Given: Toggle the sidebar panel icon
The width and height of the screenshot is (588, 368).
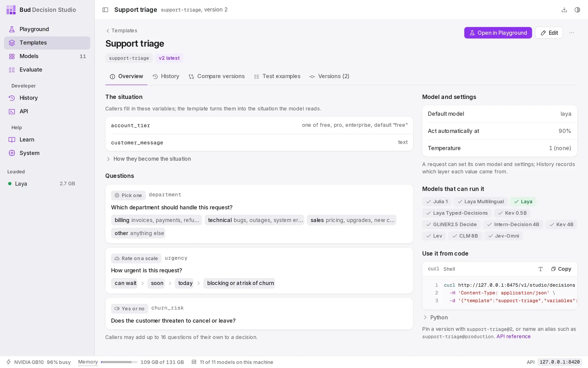Looking at the screenshot, I should pos(105,10).
